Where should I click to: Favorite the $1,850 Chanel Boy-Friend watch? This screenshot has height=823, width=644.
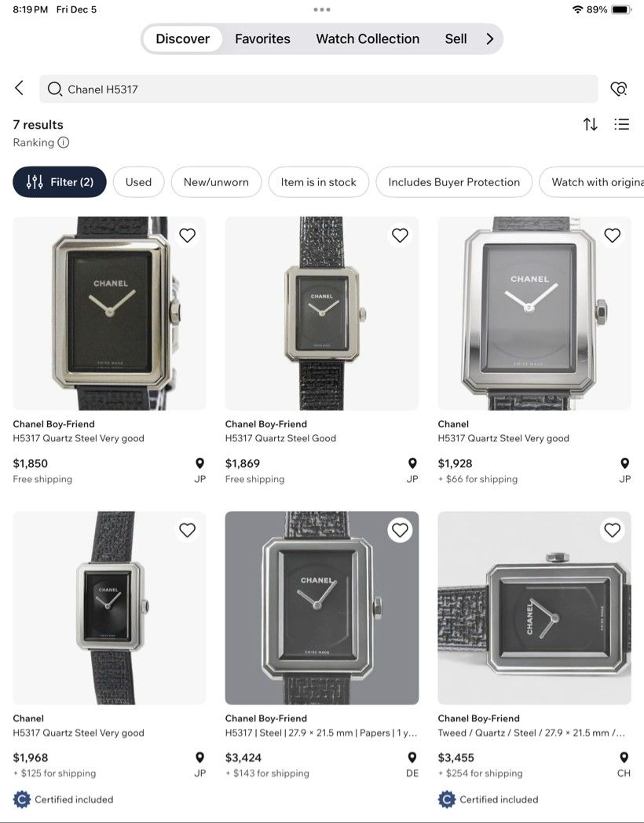[188, 236]
